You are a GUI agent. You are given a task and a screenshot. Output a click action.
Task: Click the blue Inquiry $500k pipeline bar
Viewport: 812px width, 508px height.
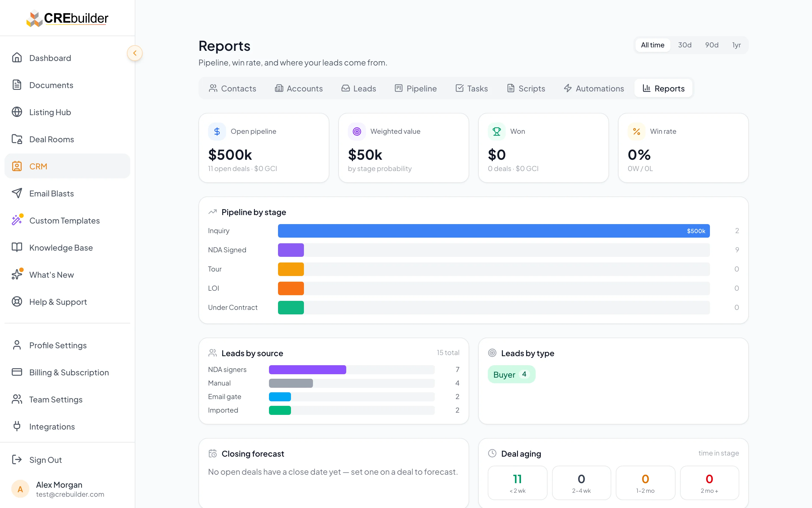494,231
